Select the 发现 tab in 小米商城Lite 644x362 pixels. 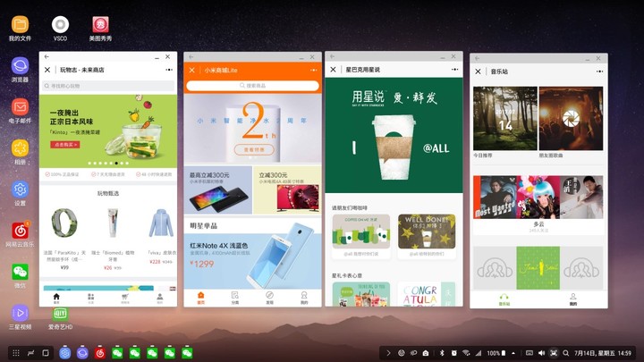pos(269,298)
